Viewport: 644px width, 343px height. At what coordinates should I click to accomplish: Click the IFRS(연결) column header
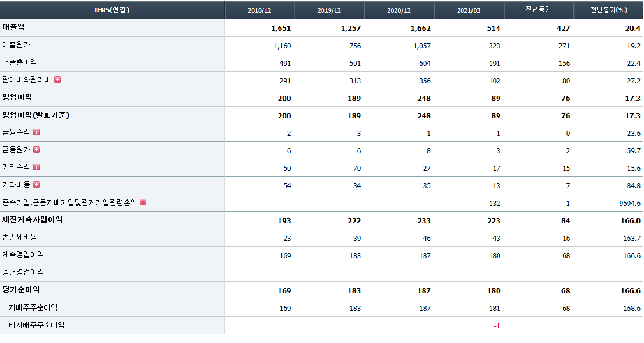[x=112, y=10]
